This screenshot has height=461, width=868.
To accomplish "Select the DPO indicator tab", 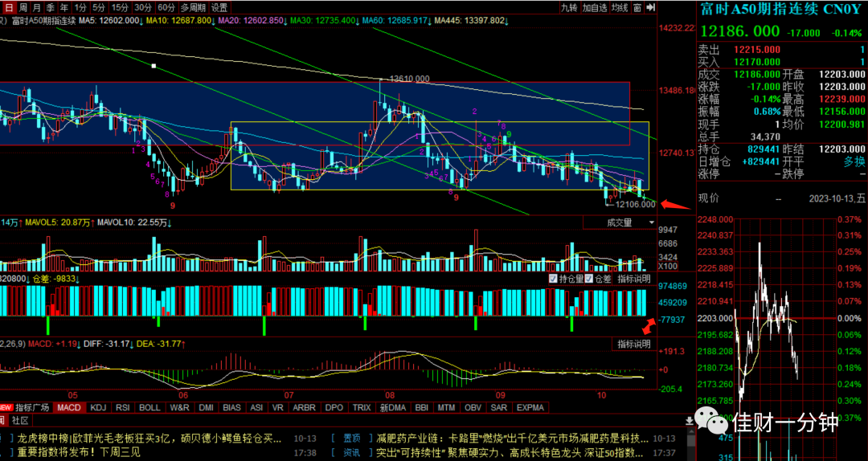I will point(334,407).
